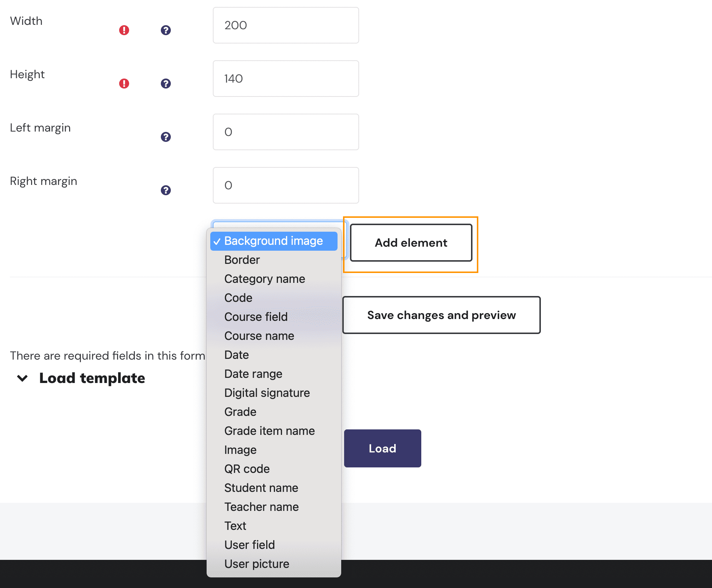Select User picture from element list
This screenshot has width=712, height=588.
click(x=257, y=564)
